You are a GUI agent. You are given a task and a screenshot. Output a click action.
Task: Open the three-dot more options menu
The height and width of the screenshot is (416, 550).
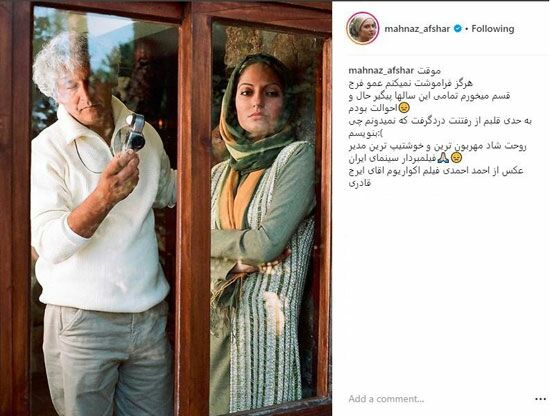pos(541,399)
